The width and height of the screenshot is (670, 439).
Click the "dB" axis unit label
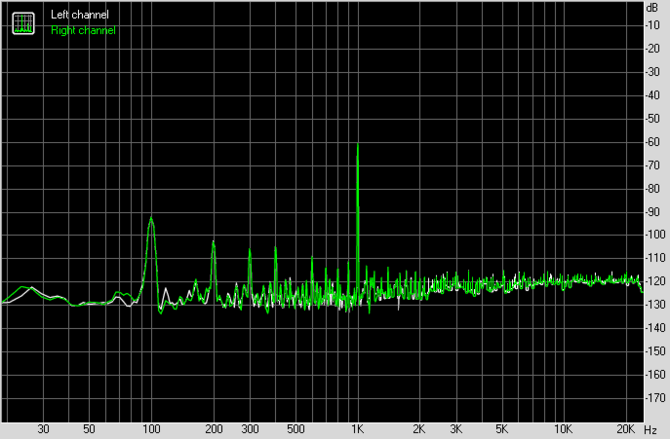click(652, 7)
